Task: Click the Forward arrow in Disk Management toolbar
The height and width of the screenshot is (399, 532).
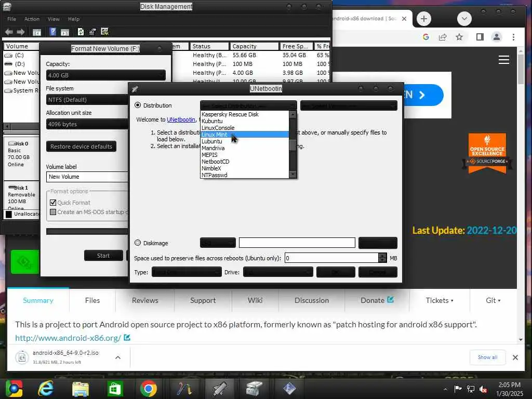Action: (21, 32)
